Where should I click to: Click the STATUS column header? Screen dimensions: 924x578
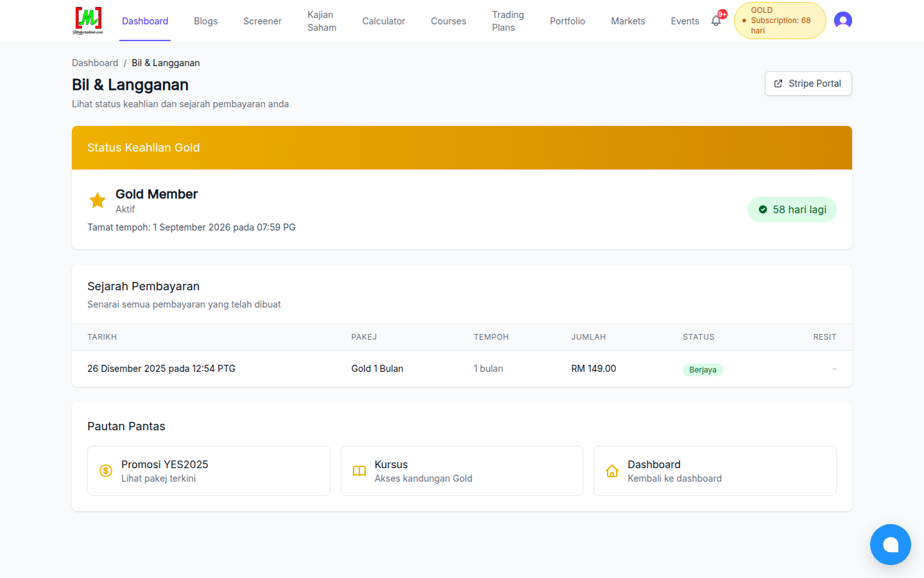coord(699,337)
